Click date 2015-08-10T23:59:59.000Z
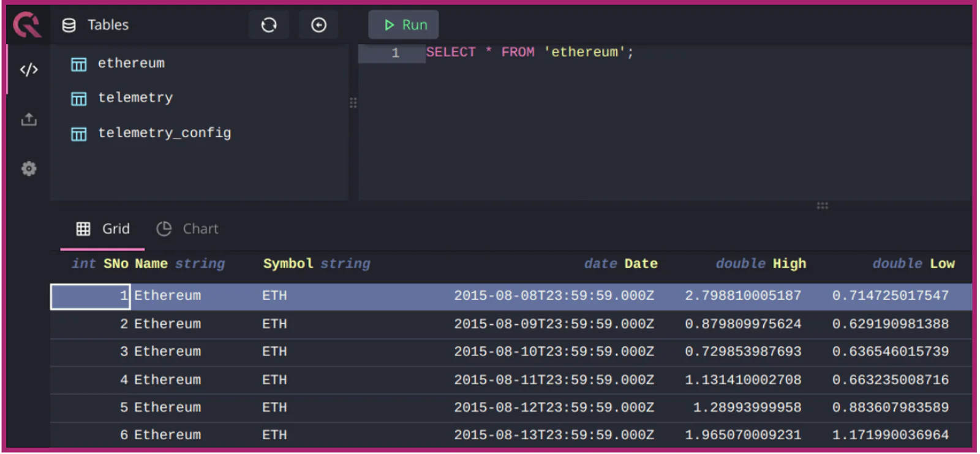 [554, 352]
